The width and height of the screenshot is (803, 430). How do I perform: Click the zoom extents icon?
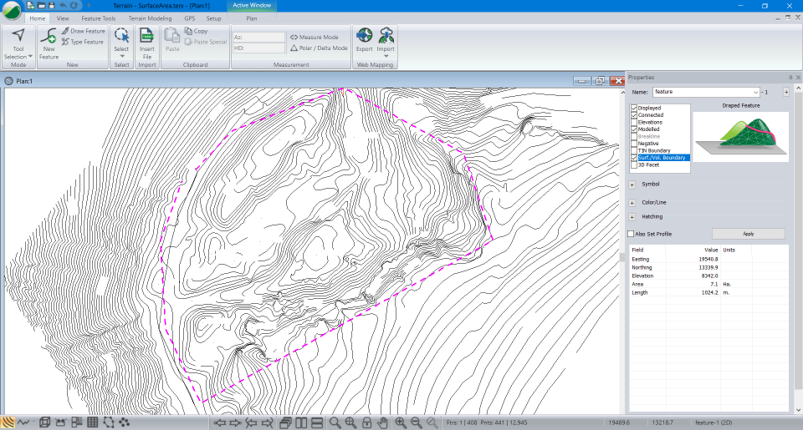click(x=351, y=423)
